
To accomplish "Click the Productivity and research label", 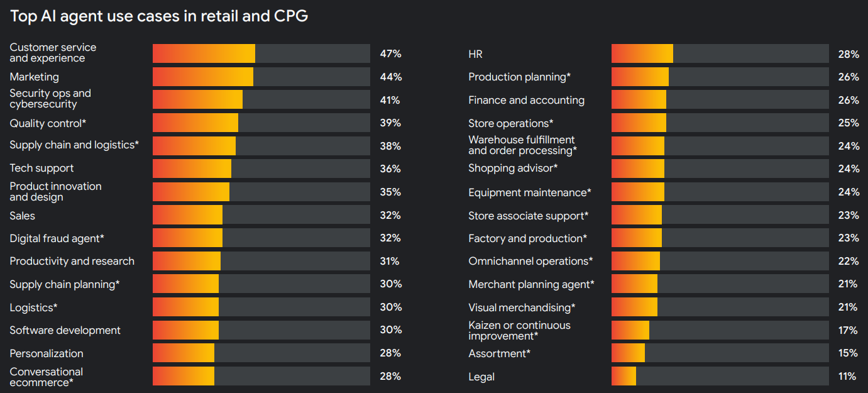I will point(72,261).
